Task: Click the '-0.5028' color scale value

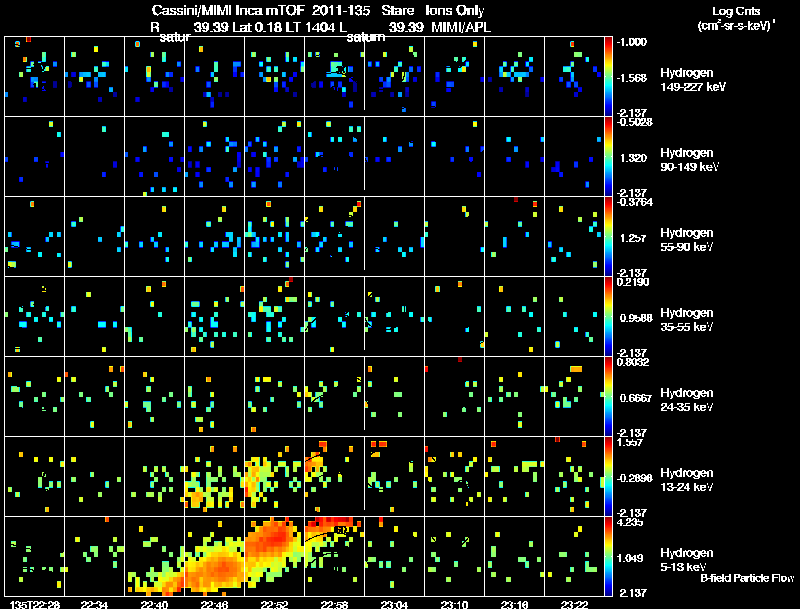Action: [x=635, y=122]
